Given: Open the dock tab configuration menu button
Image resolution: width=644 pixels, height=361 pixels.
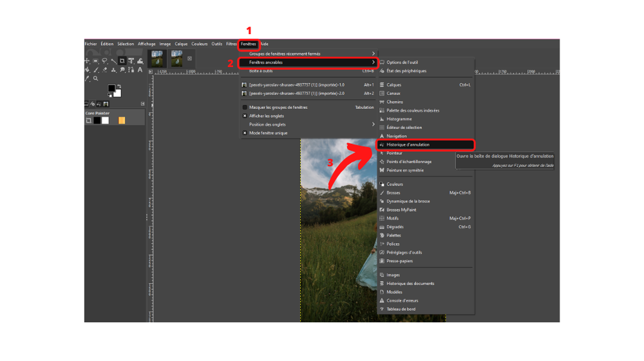Looking at the screenshot, I should coord(142,104).
